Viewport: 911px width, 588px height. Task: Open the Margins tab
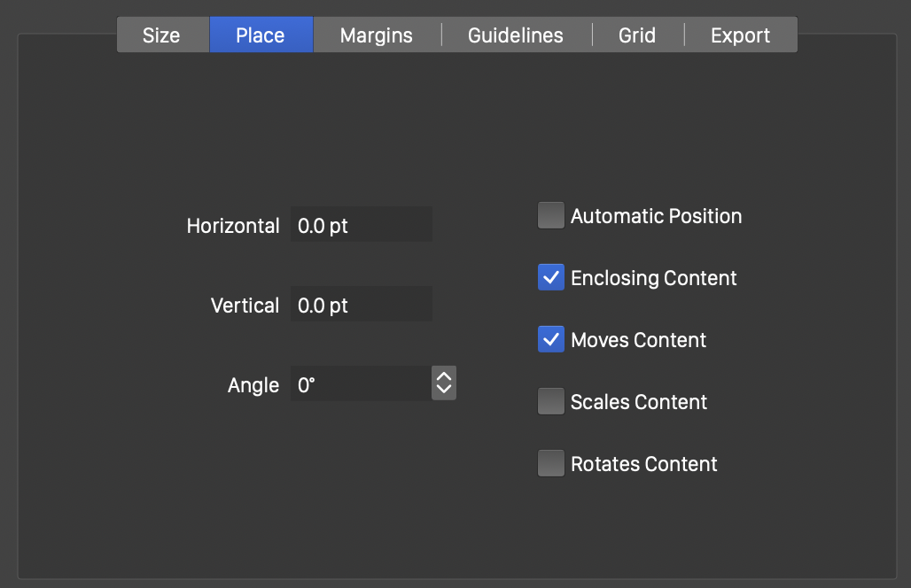(x=377, y=35)
